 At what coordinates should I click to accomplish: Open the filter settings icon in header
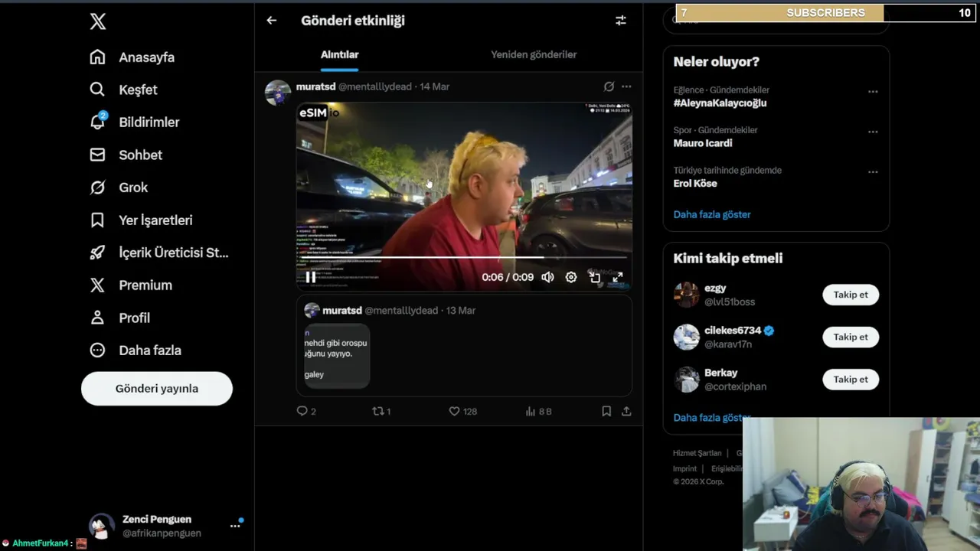coord(621,21)
